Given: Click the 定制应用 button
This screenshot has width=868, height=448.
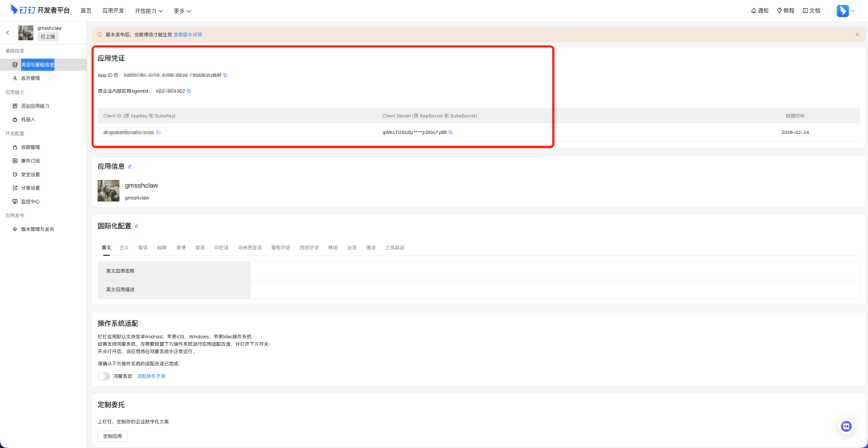Looking at the screenshot, I should (x=113, y=437).
